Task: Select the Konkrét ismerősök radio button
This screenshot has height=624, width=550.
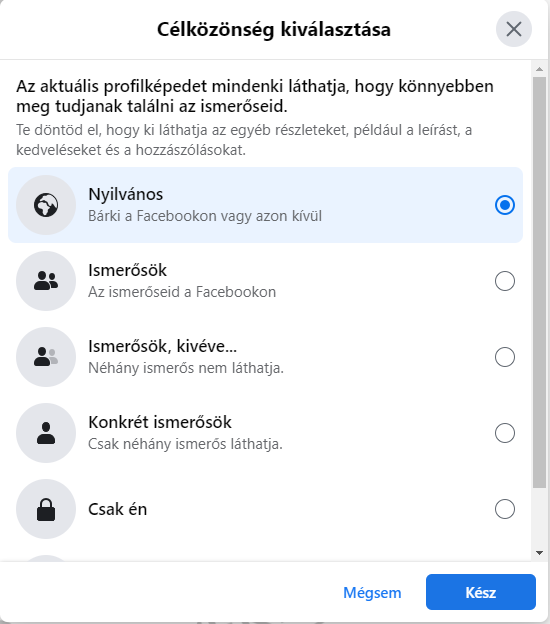Action: click(x=505, y=433)
